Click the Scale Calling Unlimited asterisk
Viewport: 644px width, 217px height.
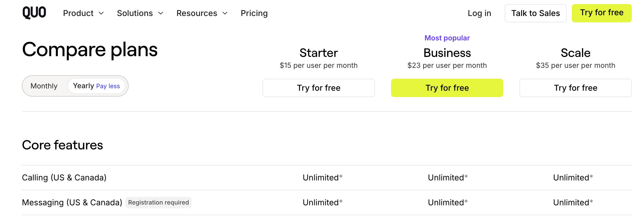pos(591,176)
